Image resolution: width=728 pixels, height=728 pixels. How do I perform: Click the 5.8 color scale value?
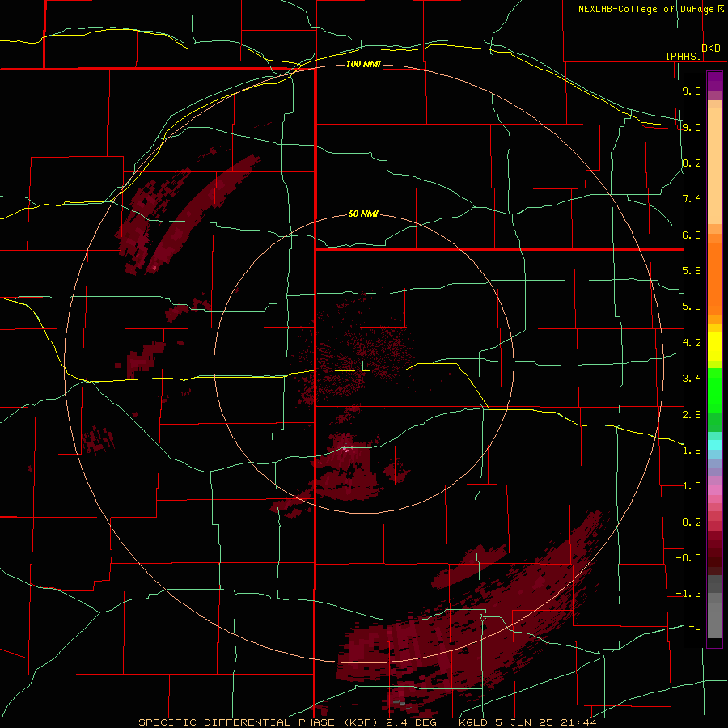(x=692, y=271)
